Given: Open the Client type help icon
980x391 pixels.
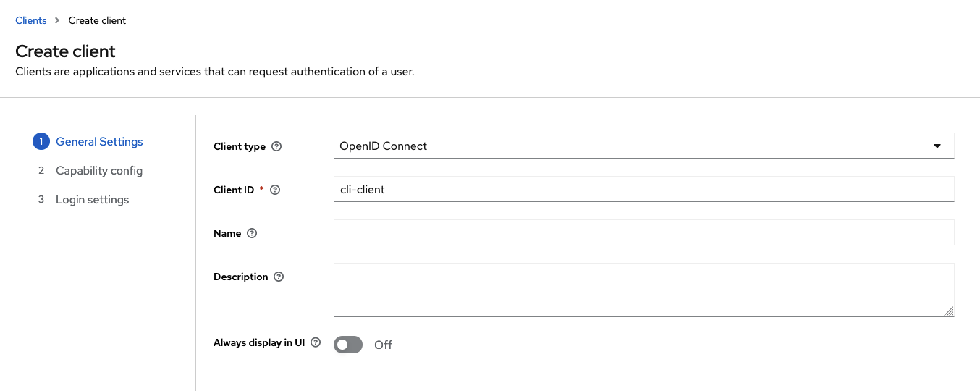Looking at the screenshot, I should 276,146.
